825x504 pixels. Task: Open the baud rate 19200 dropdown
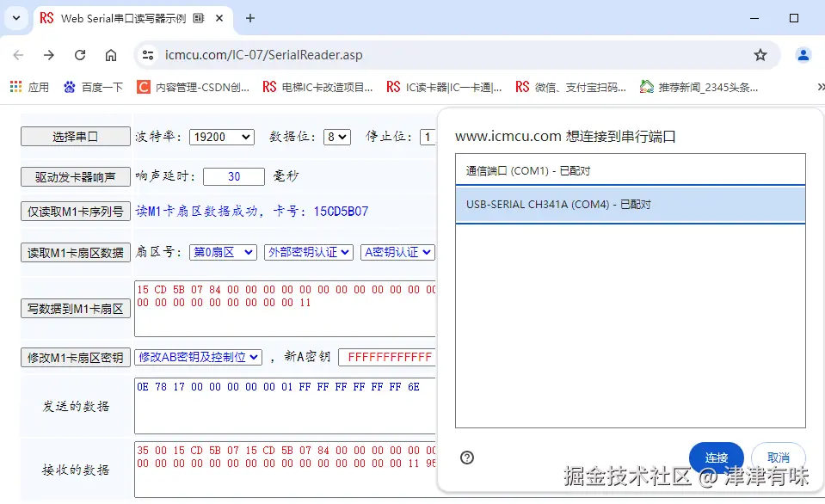click(x=221, y=138)
